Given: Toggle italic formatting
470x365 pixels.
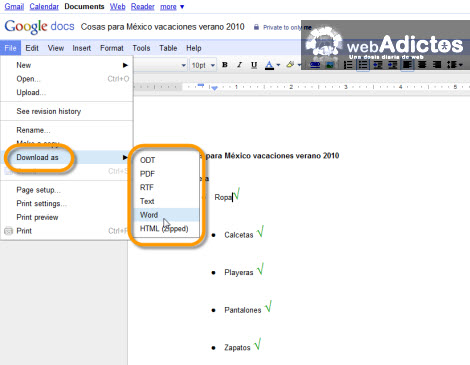Looking at the screenshot, I should click(x=239, y=65).
